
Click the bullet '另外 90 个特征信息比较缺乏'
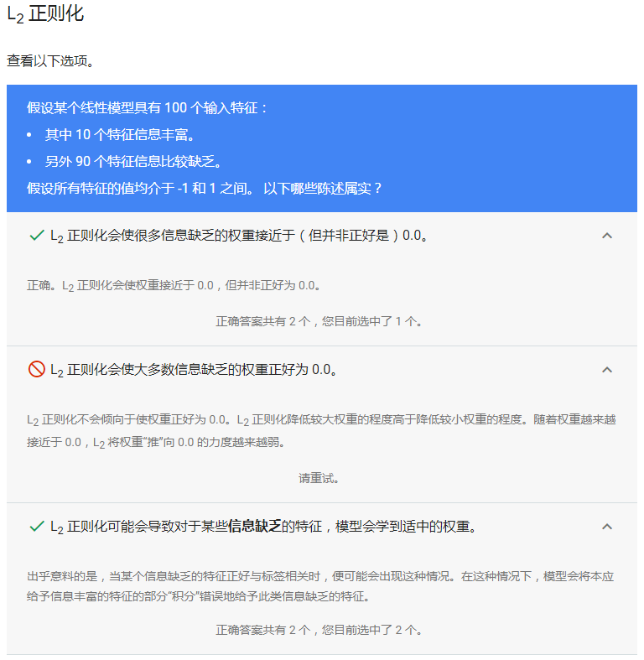coord(133,162)
